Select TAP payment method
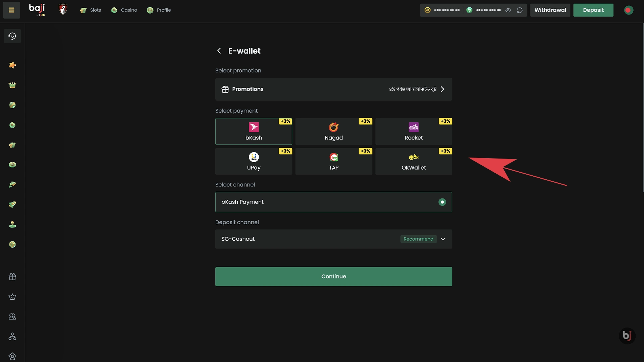 pyautogui.click(x=334, y=161)
